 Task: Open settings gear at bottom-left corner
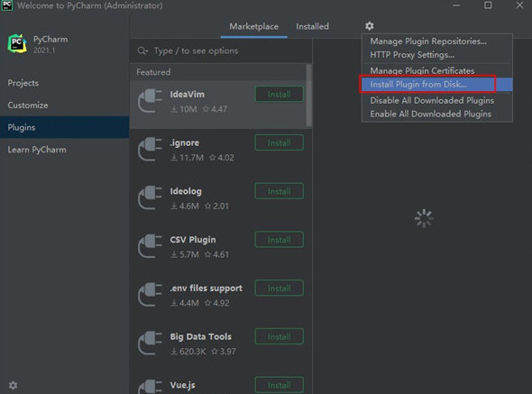click(x=13, y=385)
